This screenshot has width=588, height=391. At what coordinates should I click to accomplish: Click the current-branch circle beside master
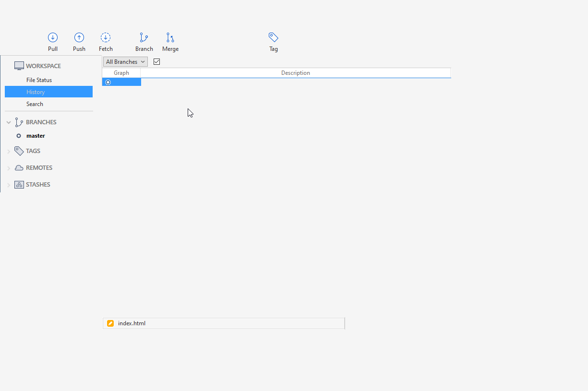point(19,136)
